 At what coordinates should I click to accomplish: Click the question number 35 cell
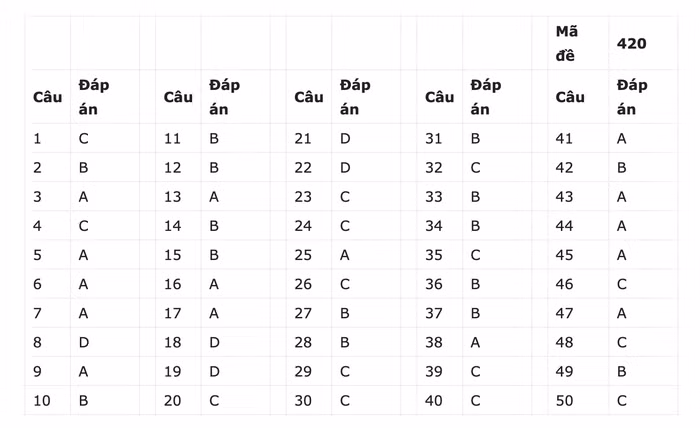click(x=434, y=255)
